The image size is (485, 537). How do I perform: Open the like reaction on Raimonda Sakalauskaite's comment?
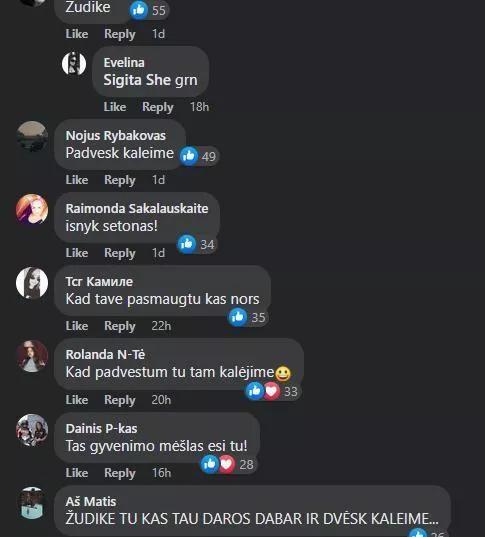[x=187, y=244]
